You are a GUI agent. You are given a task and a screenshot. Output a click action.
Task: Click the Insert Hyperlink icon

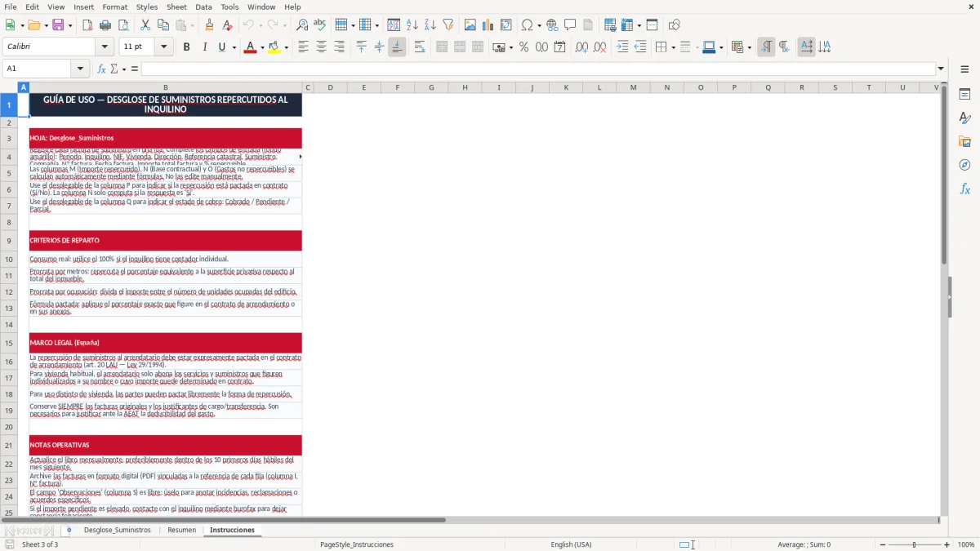[553, 25]
